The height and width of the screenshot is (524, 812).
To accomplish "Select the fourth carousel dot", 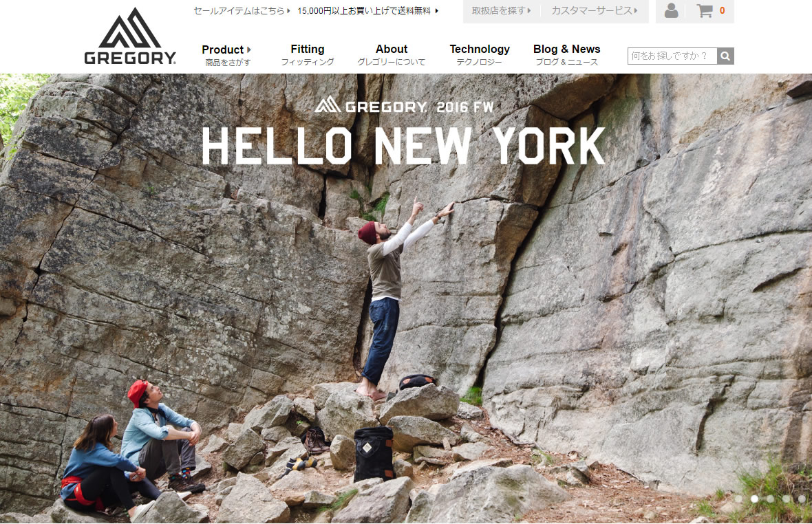I will tap(786, 499).
